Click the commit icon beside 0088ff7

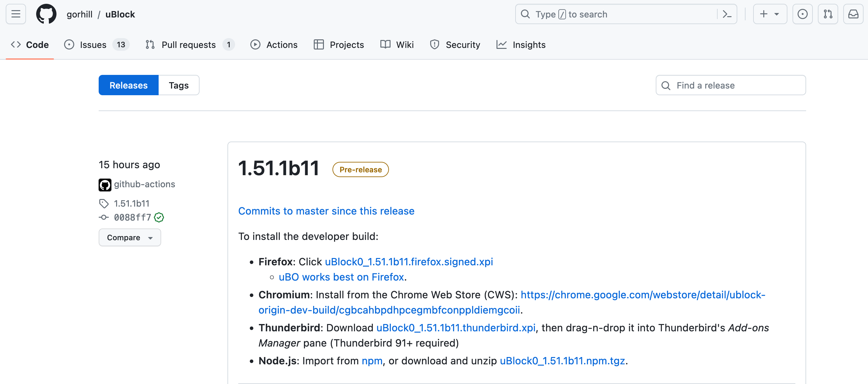[104, 217]
